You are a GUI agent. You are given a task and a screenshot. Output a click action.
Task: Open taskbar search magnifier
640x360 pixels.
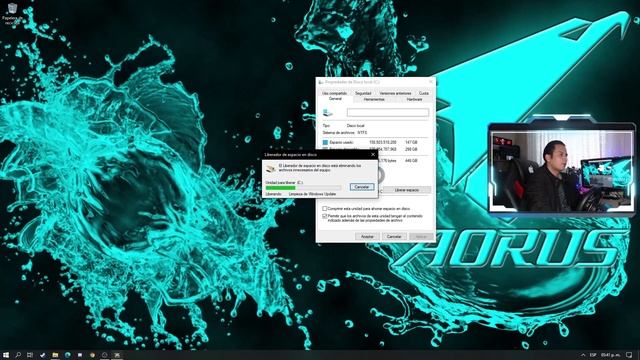tap(18, 355)
